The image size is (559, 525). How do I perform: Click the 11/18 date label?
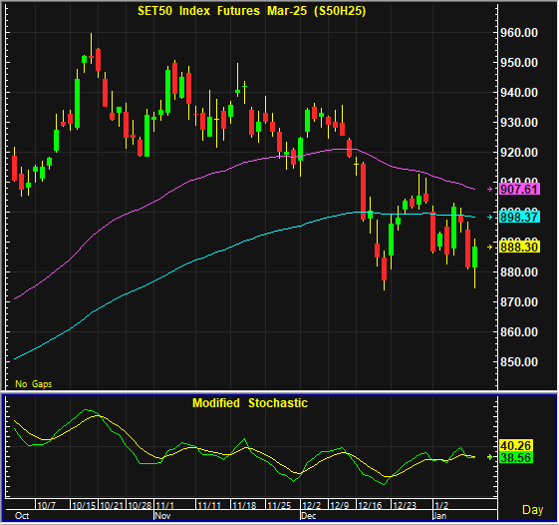click(x=244, y=505)
